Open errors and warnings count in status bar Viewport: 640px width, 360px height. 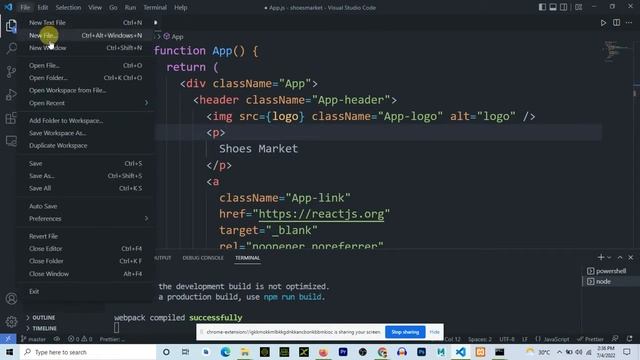[x=80, y=339]
